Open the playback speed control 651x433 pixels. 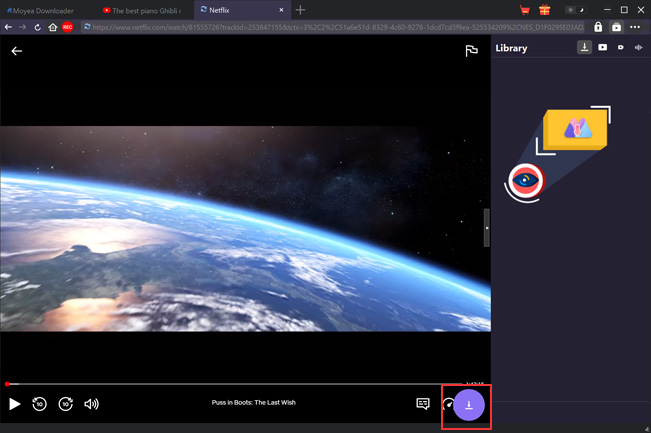tap(448, 404)
